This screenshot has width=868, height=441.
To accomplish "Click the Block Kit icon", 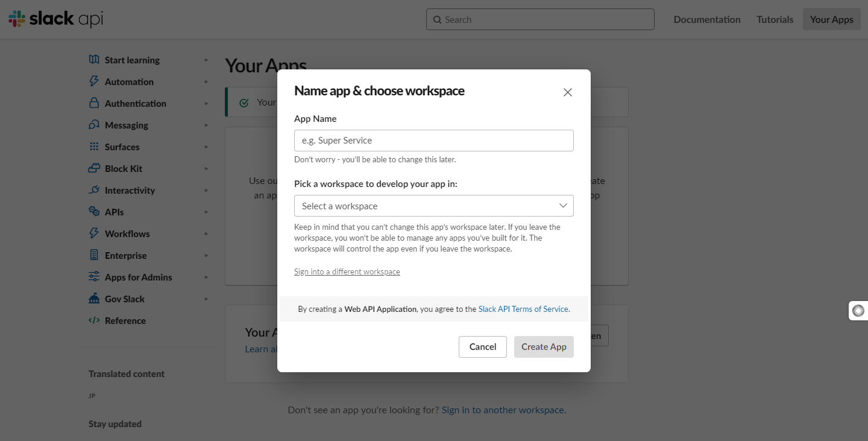I will (x=94, y=168).
